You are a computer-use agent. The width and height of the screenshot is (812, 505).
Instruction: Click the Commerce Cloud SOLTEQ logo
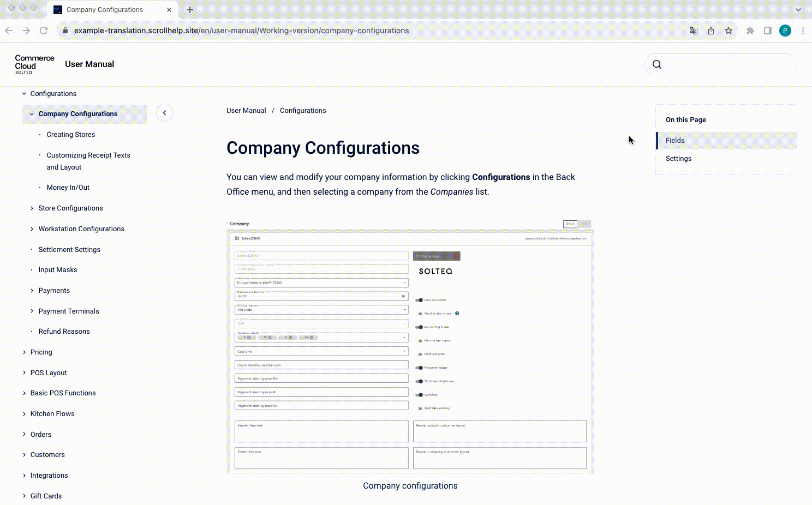point(34,64)
